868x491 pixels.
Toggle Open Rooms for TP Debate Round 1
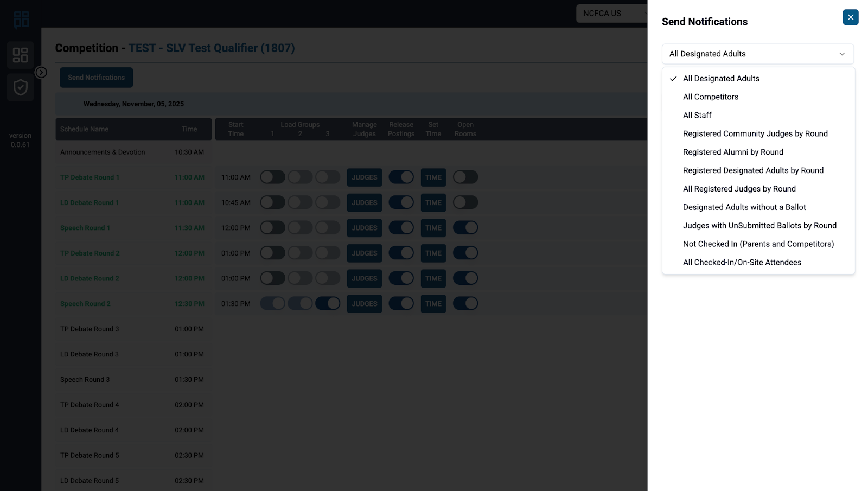(465, 177)
